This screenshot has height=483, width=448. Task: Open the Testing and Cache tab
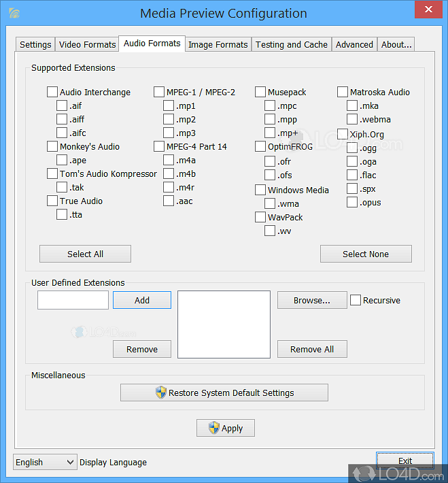[291, 44]
